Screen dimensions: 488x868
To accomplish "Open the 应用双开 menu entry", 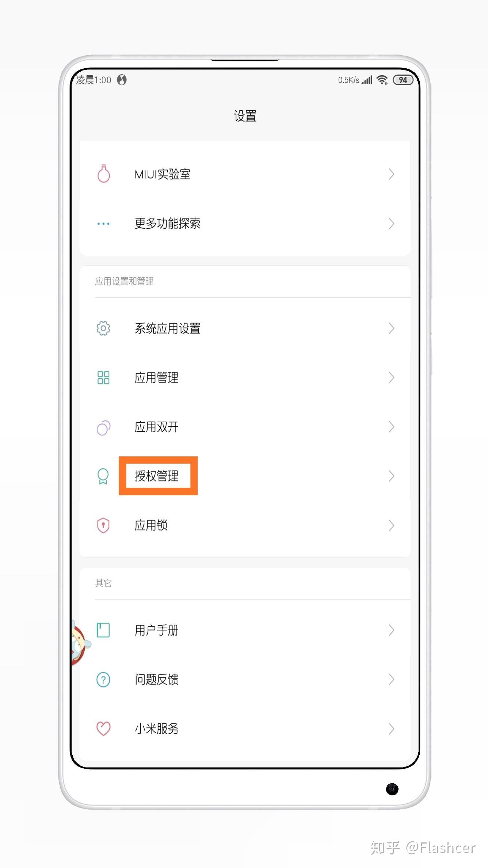I will pos(245,427).
